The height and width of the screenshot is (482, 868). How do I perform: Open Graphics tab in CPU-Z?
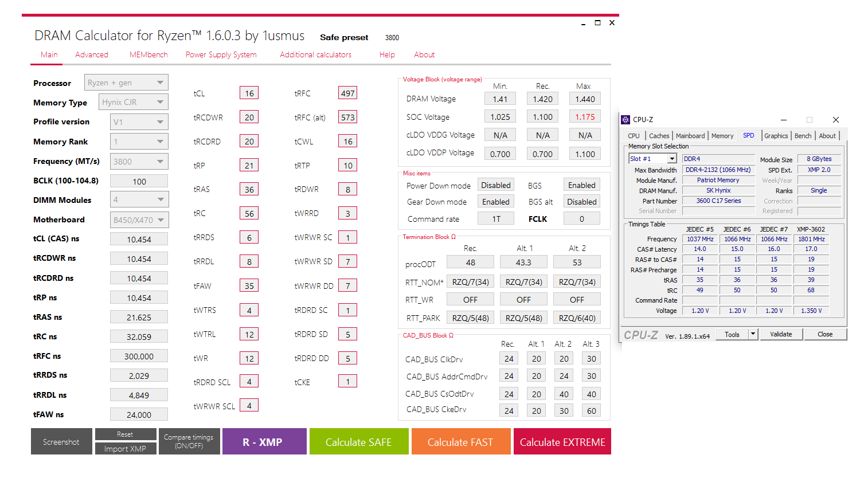click(776, 136)
